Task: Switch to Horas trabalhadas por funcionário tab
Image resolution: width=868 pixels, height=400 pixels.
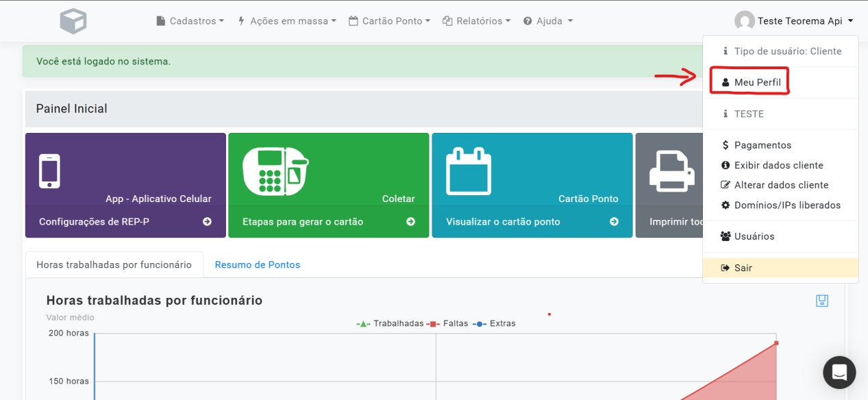Action: (114, 264)
